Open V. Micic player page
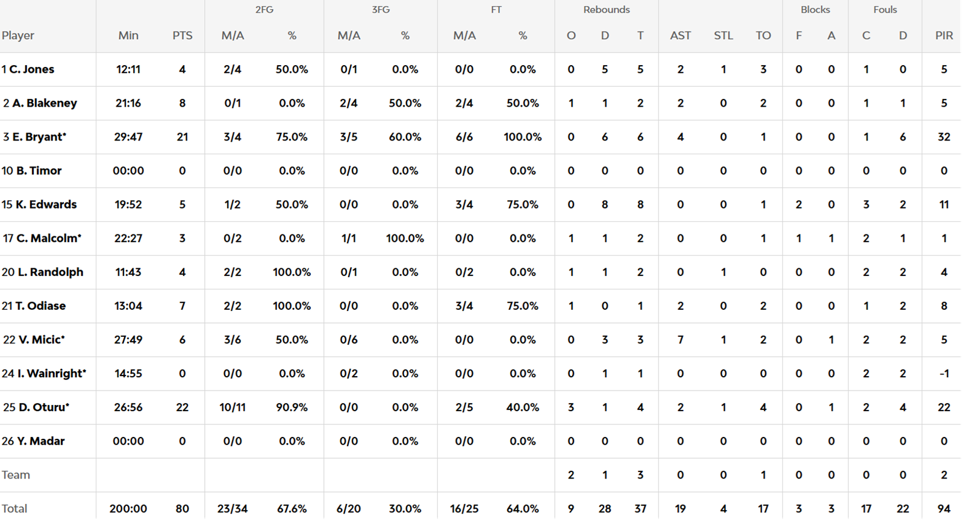The height and width of the screenshot is (531, 980). tap(41, 339)
